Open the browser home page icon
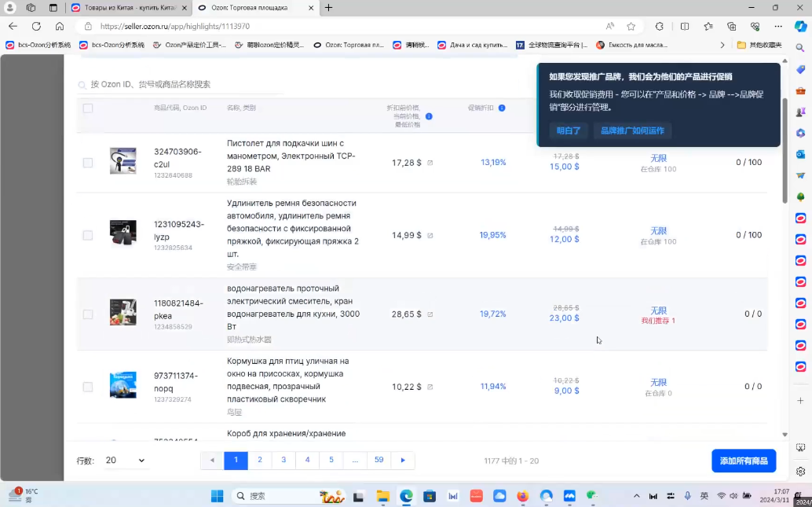This screenshot has width=812, height=507. click(60, 26)
